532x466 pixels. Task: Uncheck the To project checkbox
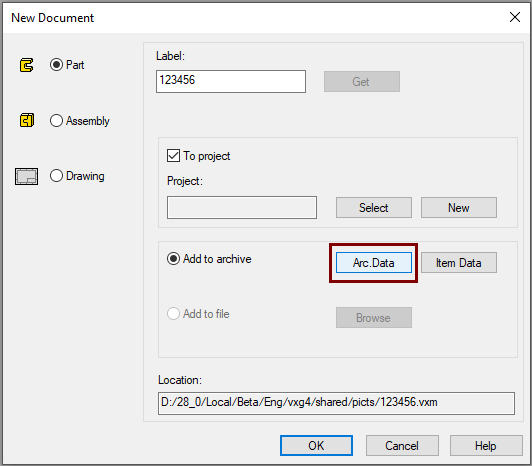pyautogui.click(x=173, y=156)
